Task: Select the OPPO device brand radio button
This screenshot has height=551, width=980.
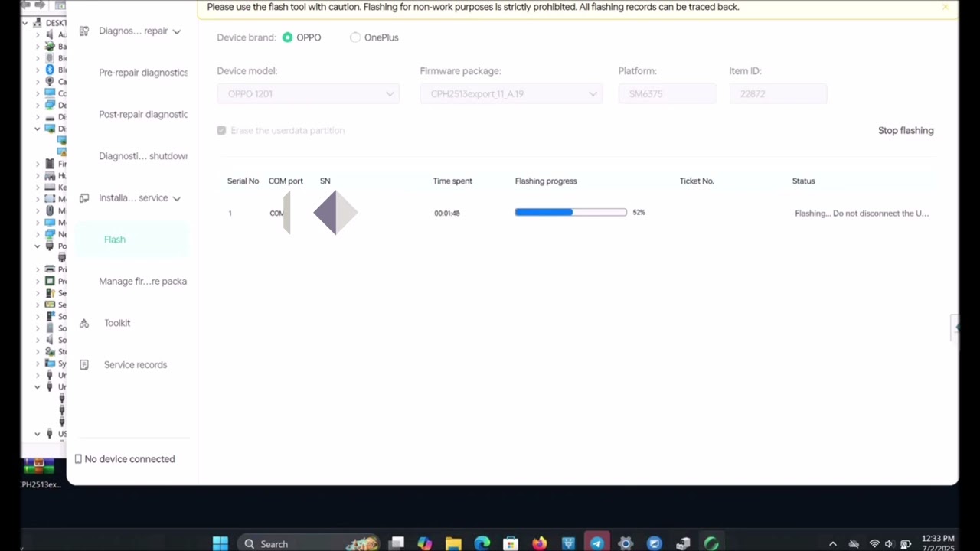Action: (x=287, y=37)
